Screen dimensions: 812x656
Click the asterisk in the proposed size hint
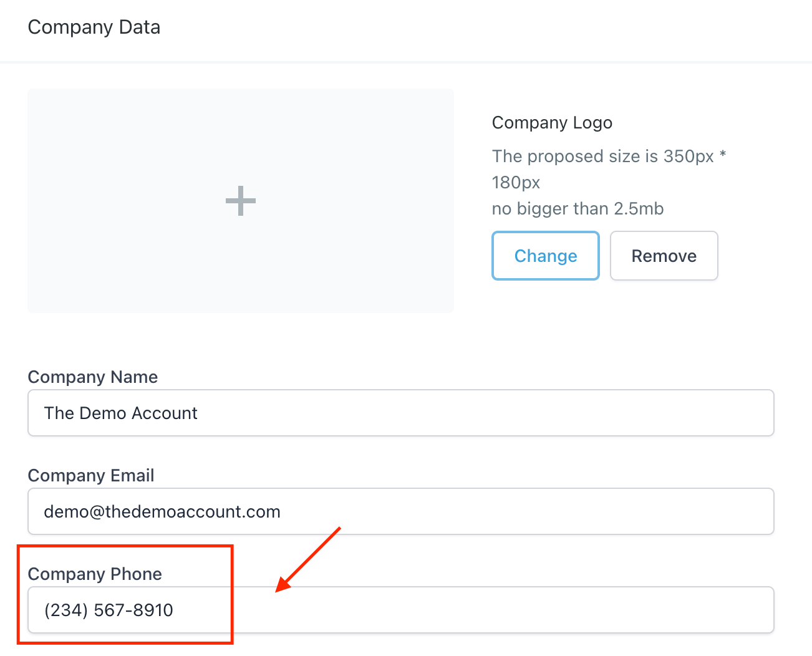click(723, 155)
